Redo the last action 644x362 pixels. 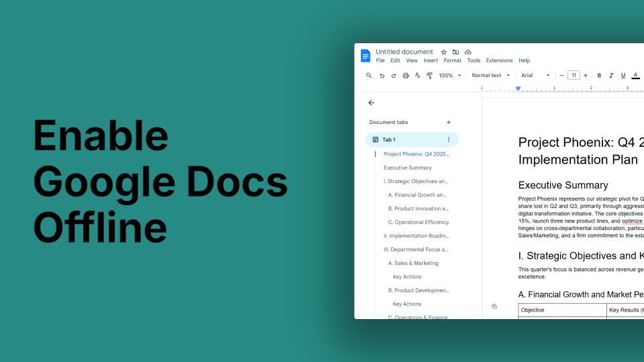[x=394, y=76]
